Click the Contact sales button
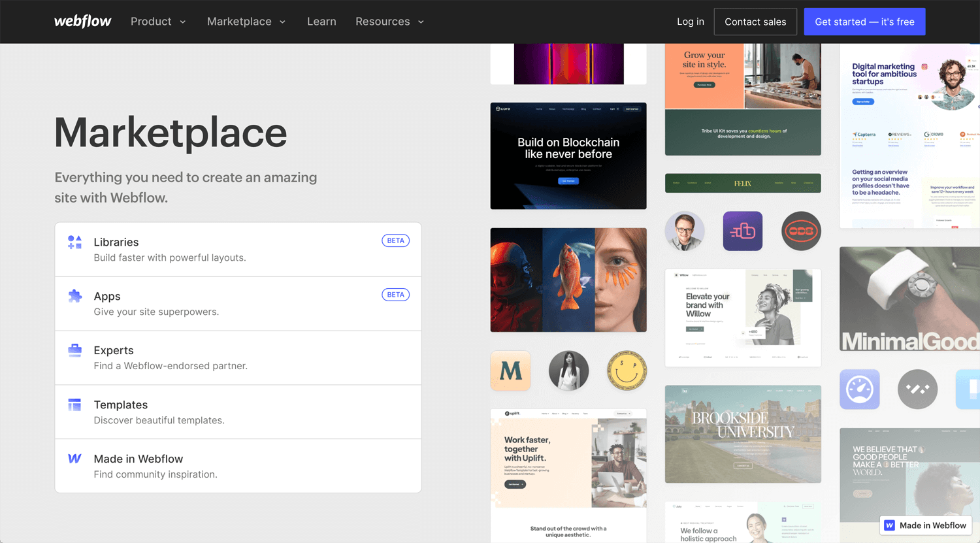The height and width of the screenshot is (543, 980). tap(755, 22)
